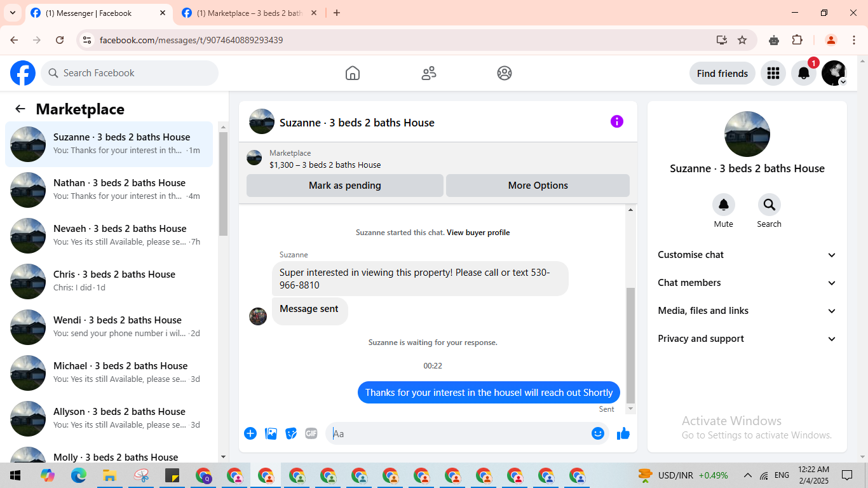
Task: Click the conversation list scrollbar
Action: [x=223, y=184]
